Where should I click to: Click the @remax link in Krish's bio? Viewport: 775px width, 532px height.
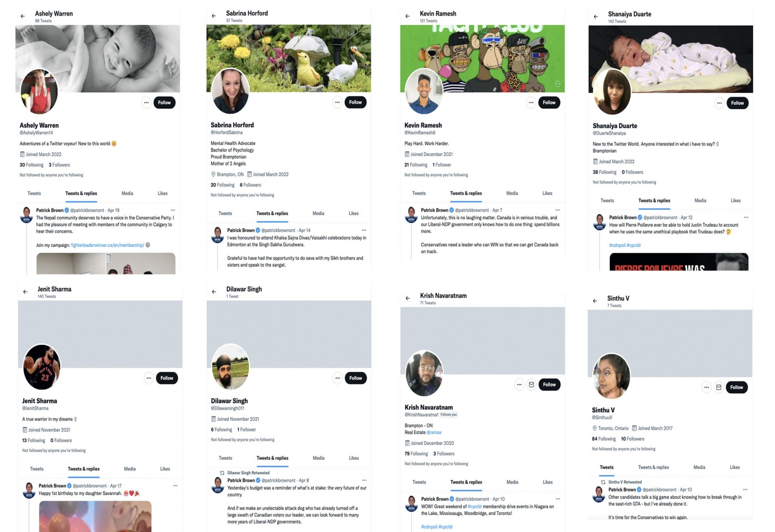point(434,433)
